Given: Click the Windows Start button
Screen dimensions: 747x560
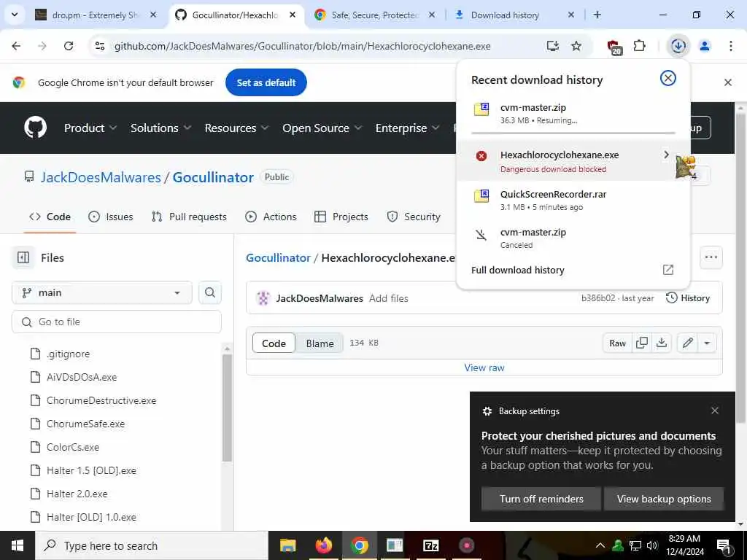Looking at the screenshot, I should 18,545.
